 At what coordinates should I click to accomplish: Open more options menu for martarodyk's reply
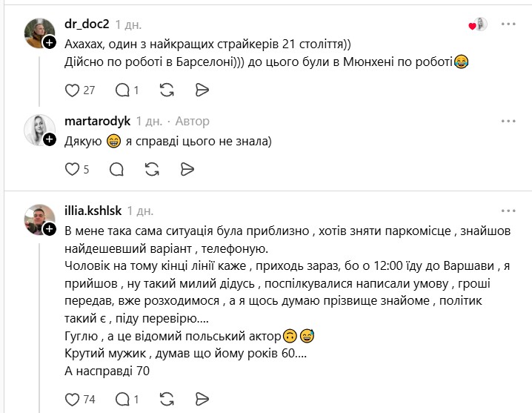click(508, 121)
